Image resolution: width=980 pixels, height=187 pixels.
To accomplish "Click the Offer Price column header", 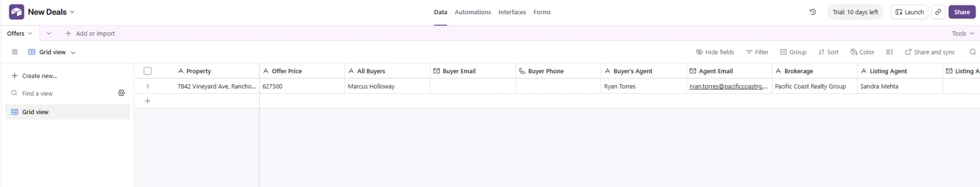I will (302, 71).
